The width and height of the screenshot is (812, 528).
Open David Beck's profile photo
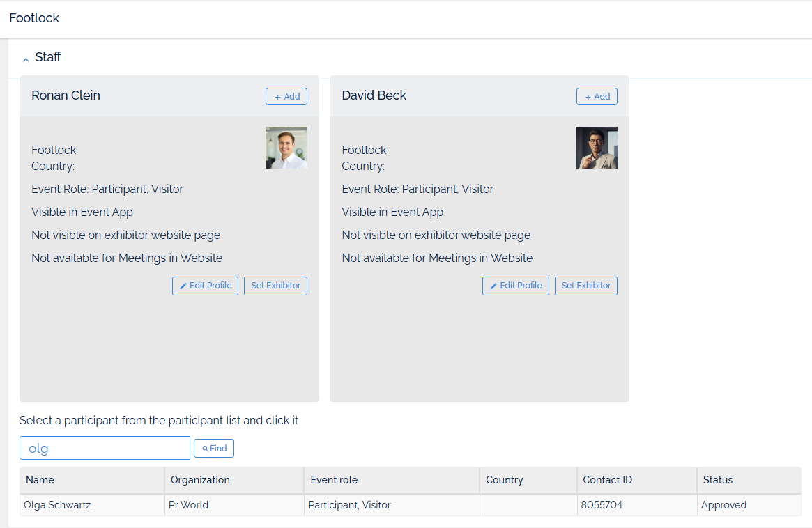pos(596,147)
